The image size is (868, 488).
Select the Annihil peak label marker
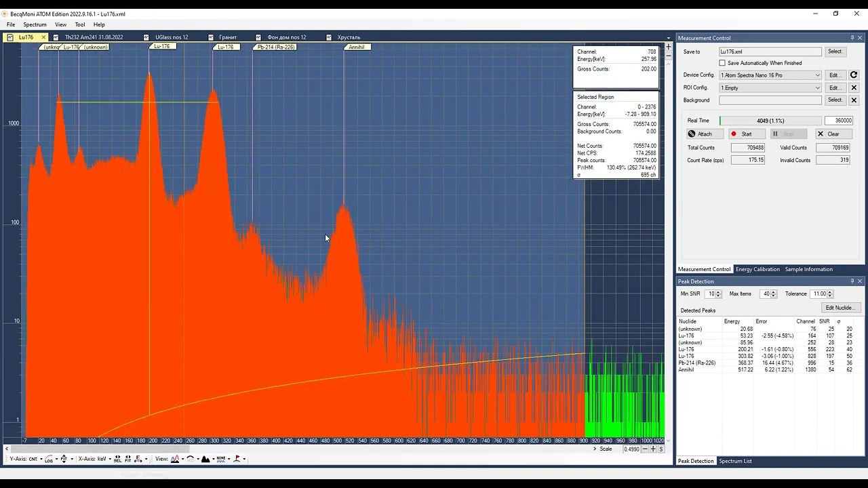click(357, 47)
